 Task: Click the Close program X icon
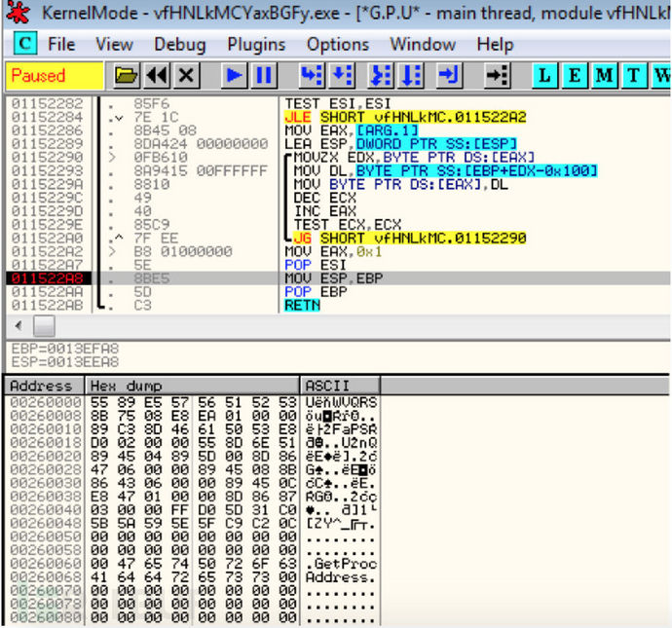[185, 76]
